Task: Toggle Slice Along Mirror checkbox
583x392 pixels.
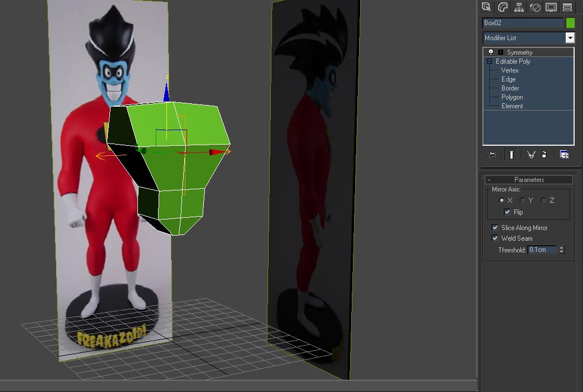Action: [495, 227]
